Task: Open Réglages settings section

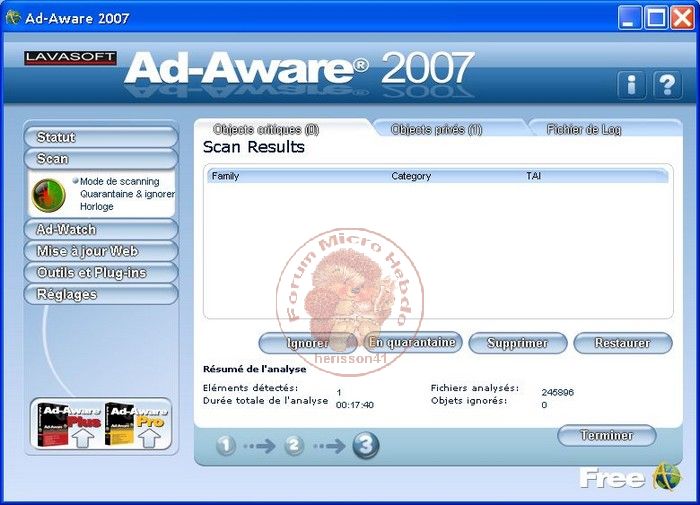Action: coord(101,295)
